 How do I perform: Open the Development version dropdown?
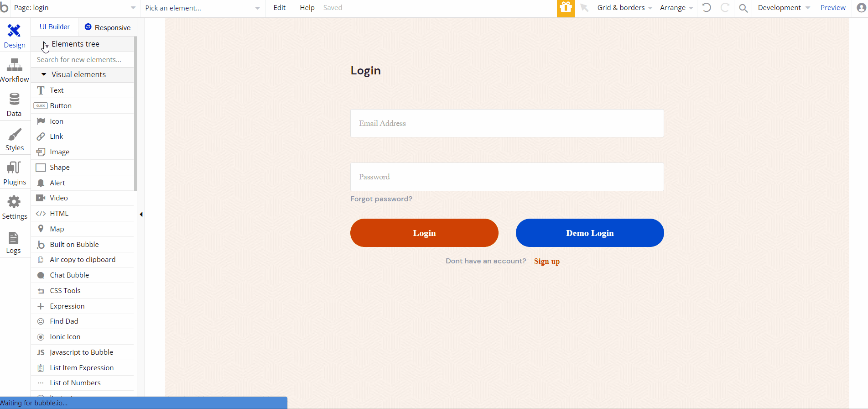[x=784, y=8]
